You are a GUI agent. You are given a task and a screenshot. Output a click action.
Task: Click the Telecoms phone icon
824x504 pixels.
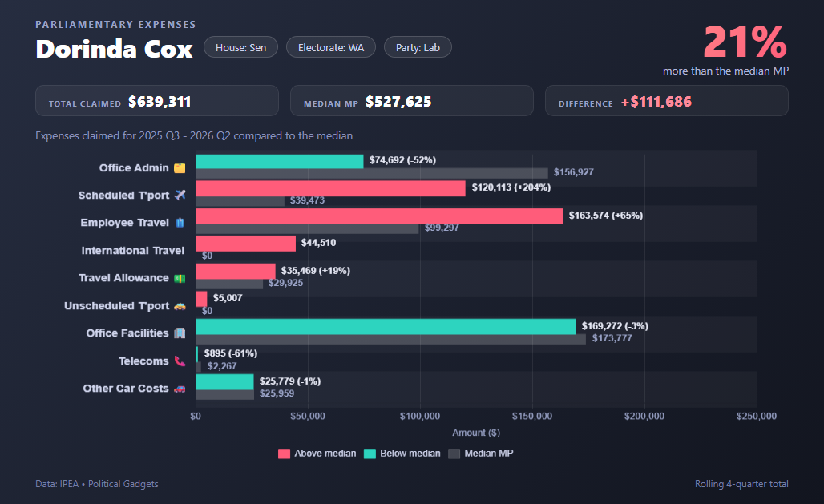(180, 361)
